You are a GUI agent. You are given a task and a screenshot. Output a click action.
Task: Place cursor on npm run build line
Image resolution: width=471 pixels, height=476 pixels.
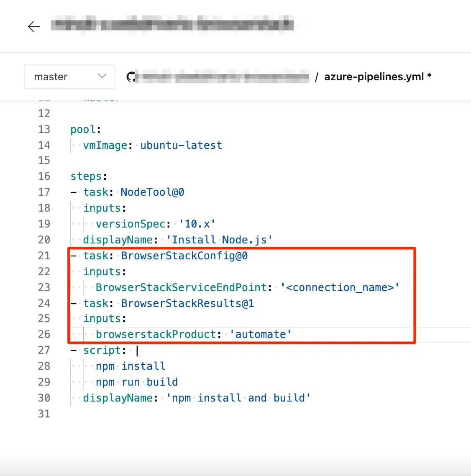coord(137,382)
